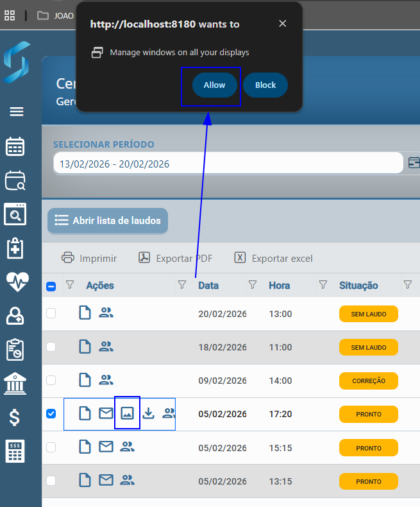Open the document icon in the 13:00 row
420x507 pixels.
[85, 313]
